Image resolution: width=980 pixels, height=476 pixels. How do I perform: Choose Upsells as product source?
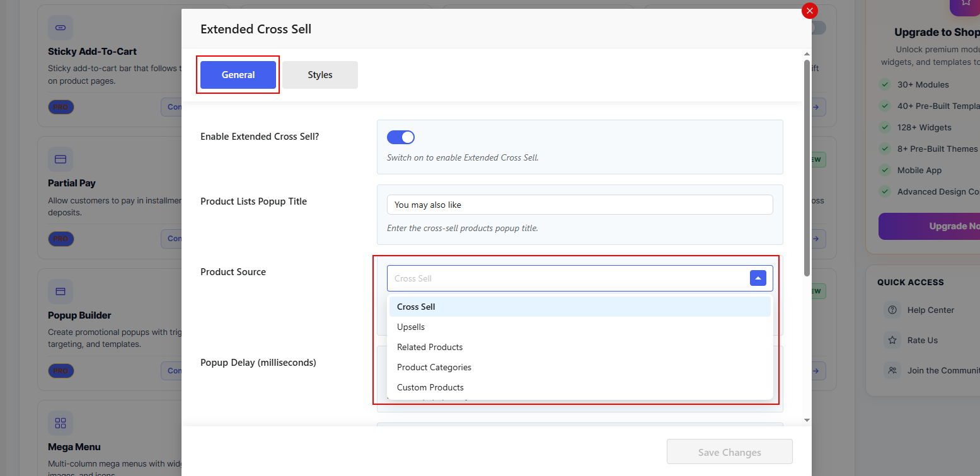pos(580,327)
